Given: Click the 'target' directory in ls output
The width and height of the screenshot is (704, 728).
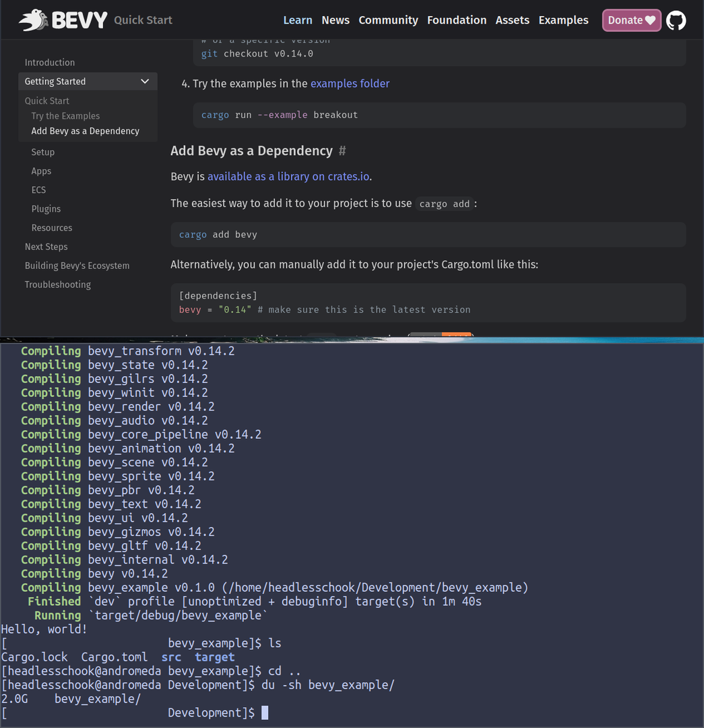Looking at the screenshot, I should pos(214,657).
